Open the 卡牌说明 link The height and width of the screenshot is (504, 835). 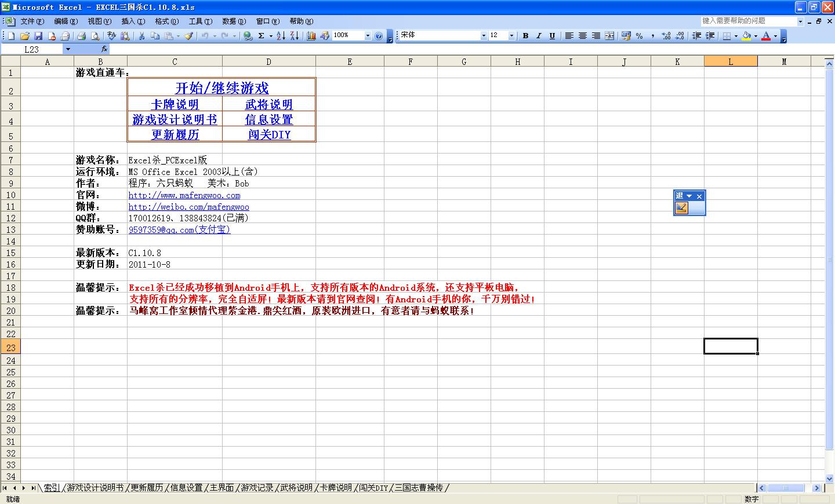tap(175, 104)
